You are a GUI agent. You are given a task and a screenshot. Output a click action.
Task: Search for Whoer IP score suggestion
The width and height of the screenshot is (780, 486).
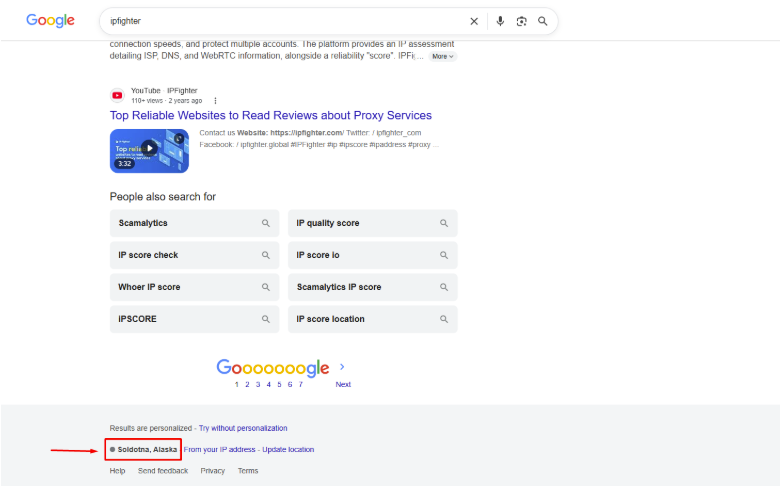coord(195,287)
